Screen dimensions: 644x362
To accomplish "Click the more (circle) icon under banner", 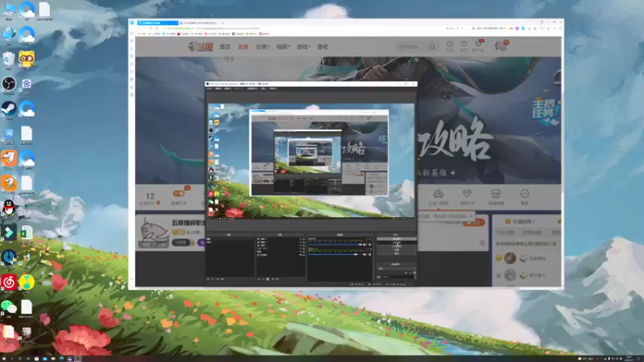I will tap(525, 194).
